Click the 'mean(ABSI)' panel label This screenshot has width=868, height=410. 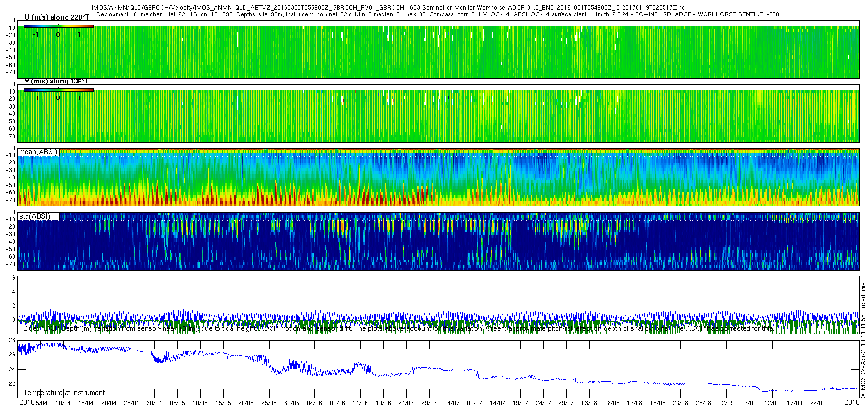[x=38, y=152]
